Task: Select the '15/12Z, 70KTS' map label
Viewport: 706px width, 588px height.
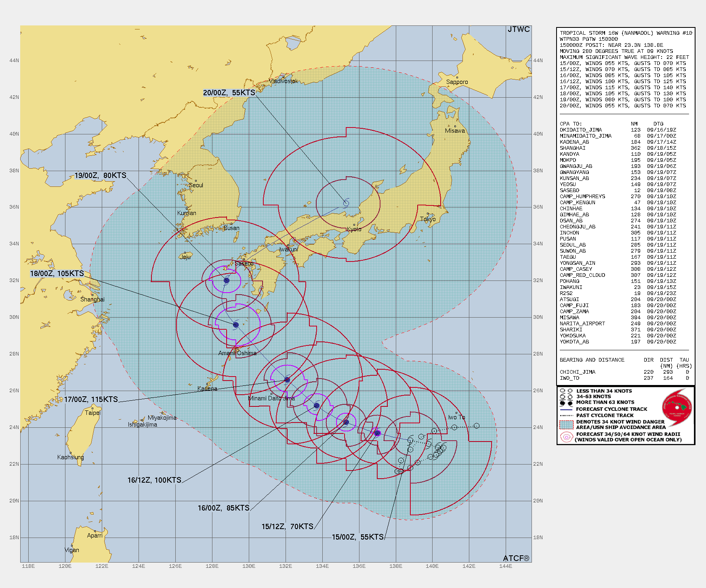Action: [288, 527]
